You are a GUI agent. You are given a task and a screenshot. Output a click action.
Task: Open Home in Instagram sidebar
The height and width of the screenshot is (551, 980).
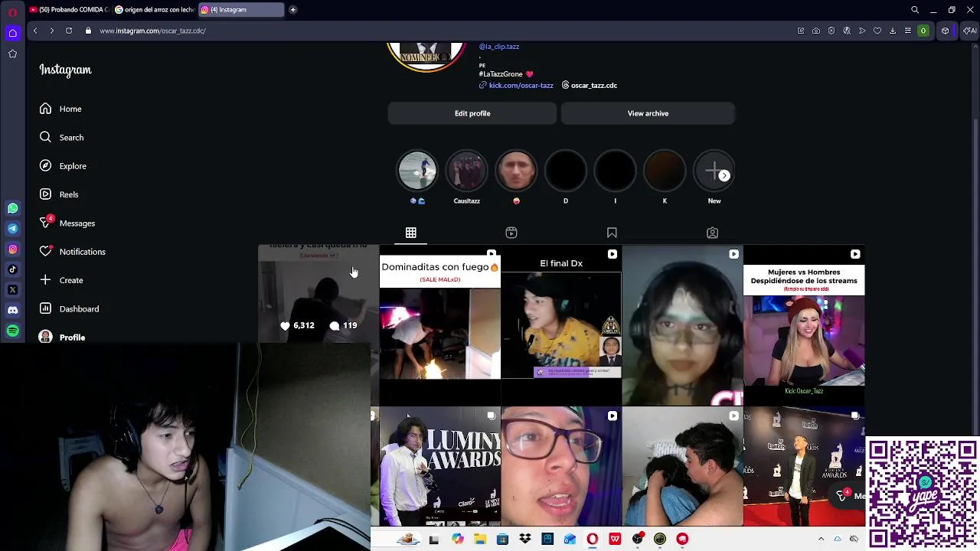(x=61, y=109)
